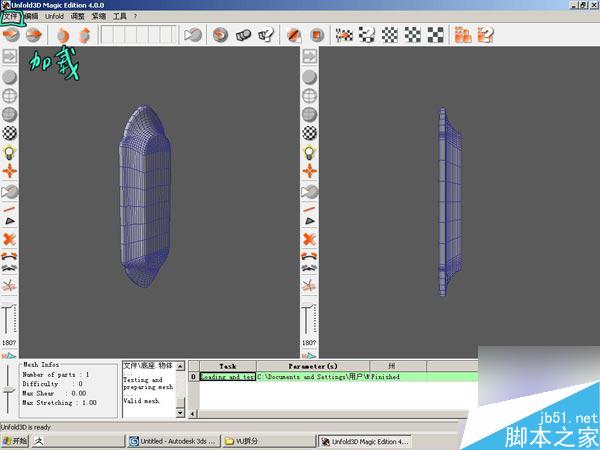Switch to Untitled - Autodesk 3ds taskbar window
The height and width of the screenshot is (450, 600).
[173, 441]
